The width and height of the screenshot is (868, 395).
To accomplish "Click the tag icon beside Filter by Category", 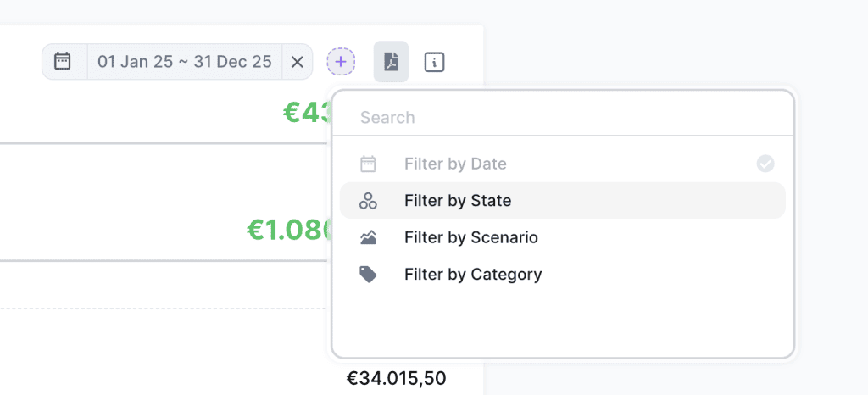I will pyautogui.click(x=368, y=275).
